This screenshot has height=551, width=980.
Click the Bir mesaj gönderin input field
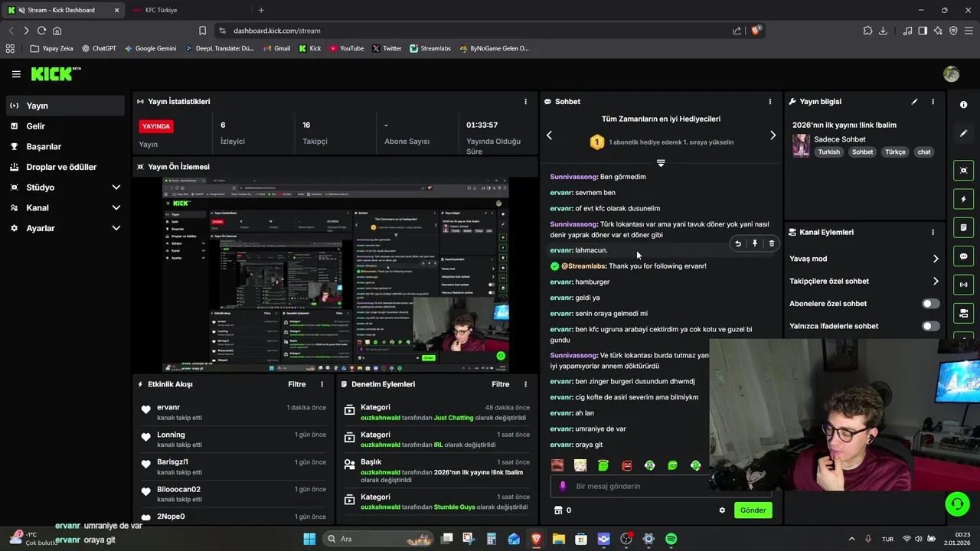coord(660,486)
